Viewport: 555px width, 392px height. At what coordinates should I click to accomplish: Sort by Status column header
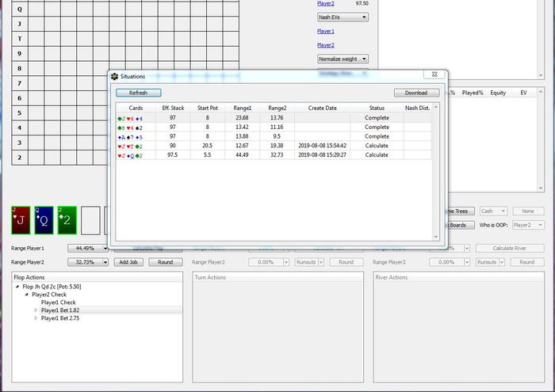click(377, 108)
